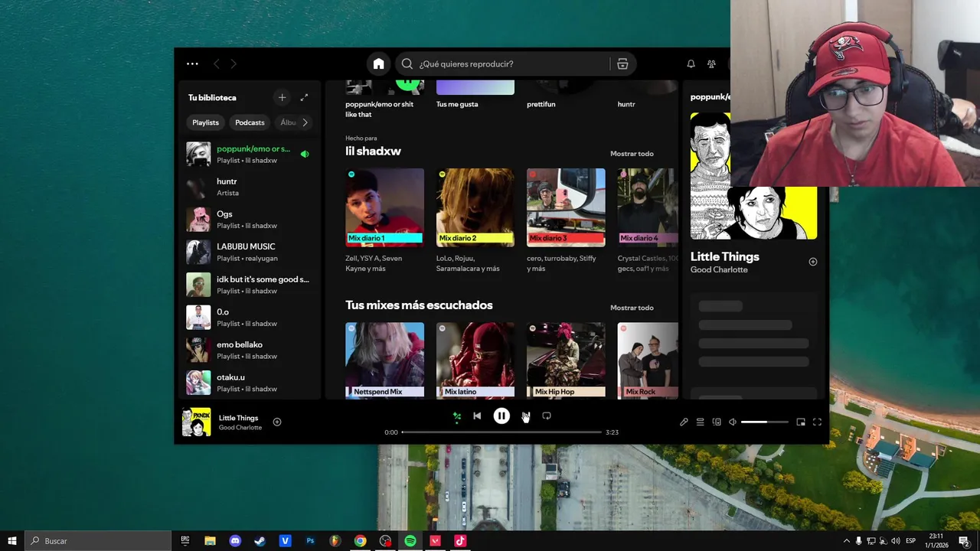The height and width of the screenshot is (551, 980).
Task: Toggle repeat mode
Action: click(547, 416)
